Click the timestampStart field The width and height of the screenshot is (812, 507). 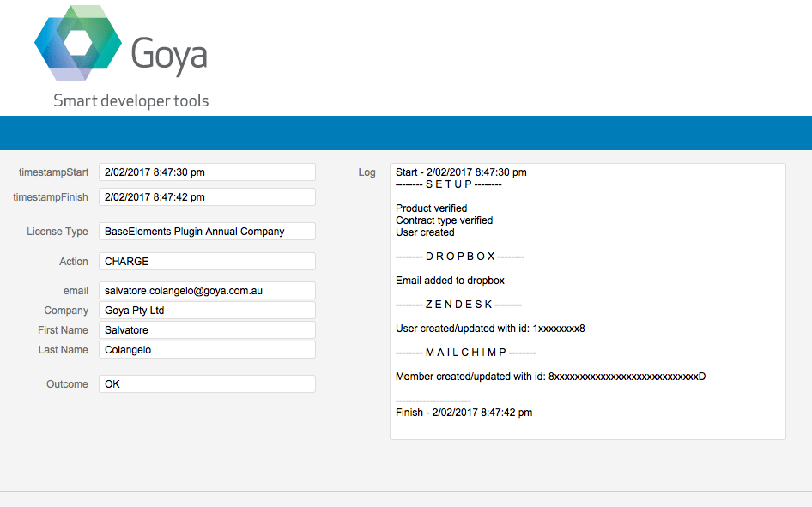pos(207,172)
